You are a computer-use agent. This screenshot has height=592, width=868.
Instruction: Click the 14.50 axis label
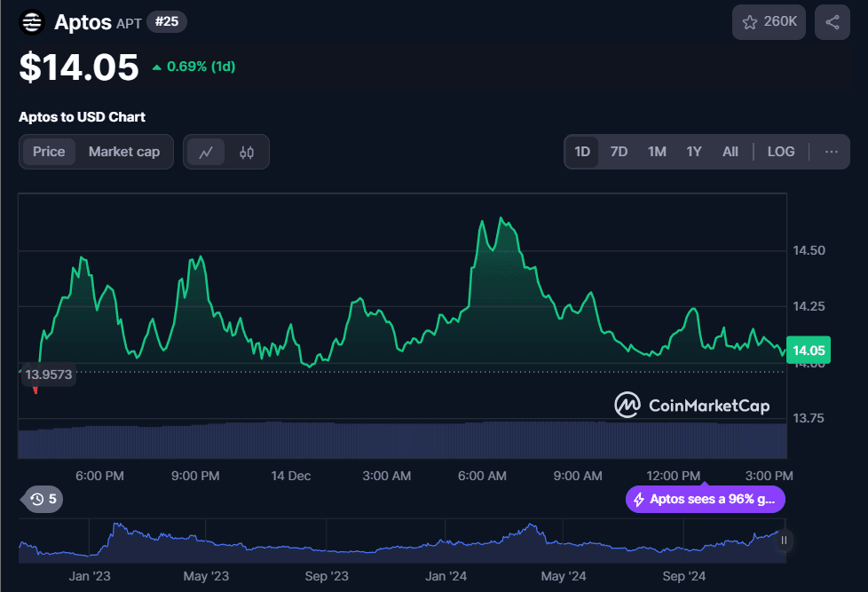click(809, 250)
